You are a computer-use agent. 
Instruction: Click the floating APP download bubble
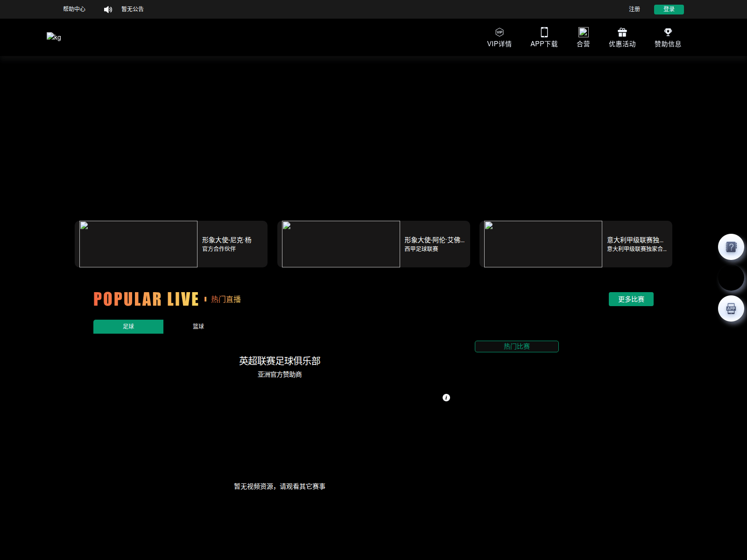pyautogui.click(x=731, y=308)
